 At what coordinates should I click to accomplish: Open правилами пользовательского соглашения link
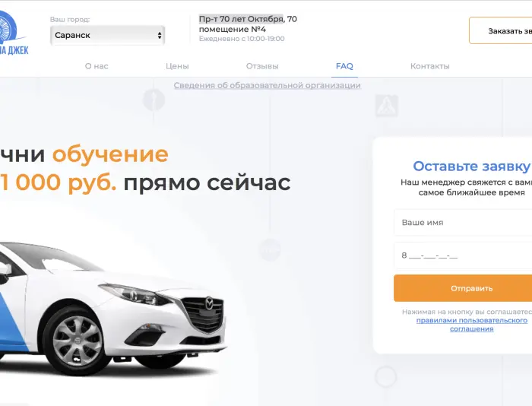472,325
